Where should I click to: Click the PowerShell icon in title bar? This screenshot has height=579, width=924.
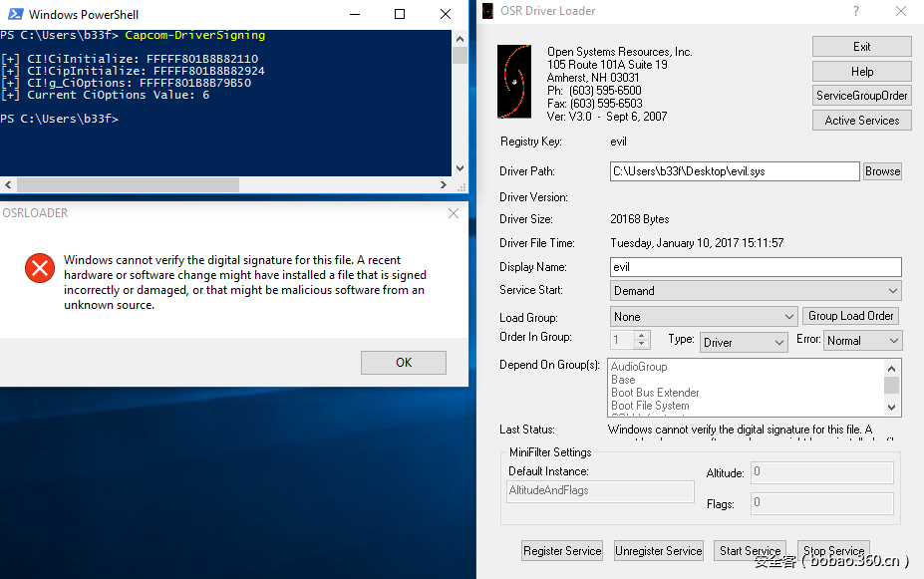(15, 14)
